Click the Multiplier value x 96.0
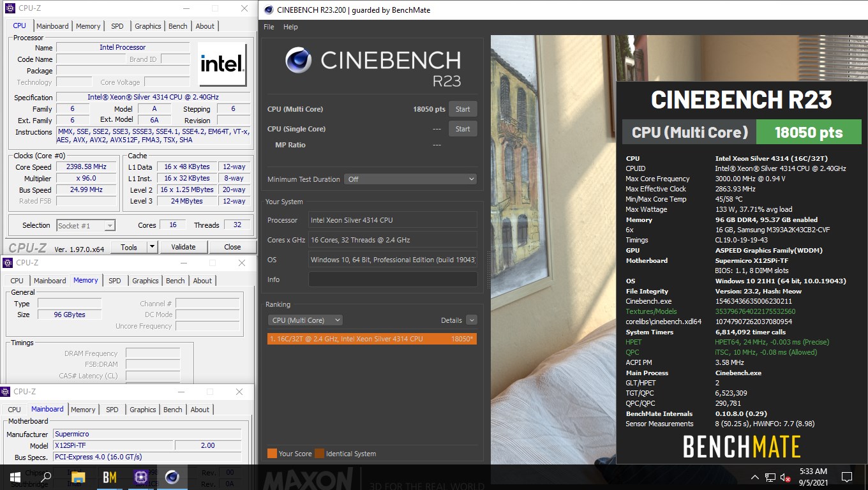Image resolution: width=868 pixels, height=490 pixels. coord(87,178)
